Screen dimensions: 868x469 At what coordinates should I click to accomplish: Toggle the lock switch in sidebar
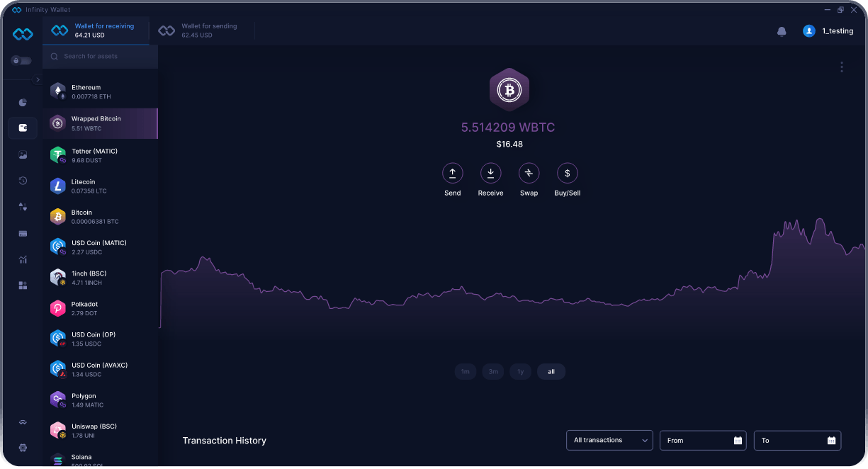[21, 61]
